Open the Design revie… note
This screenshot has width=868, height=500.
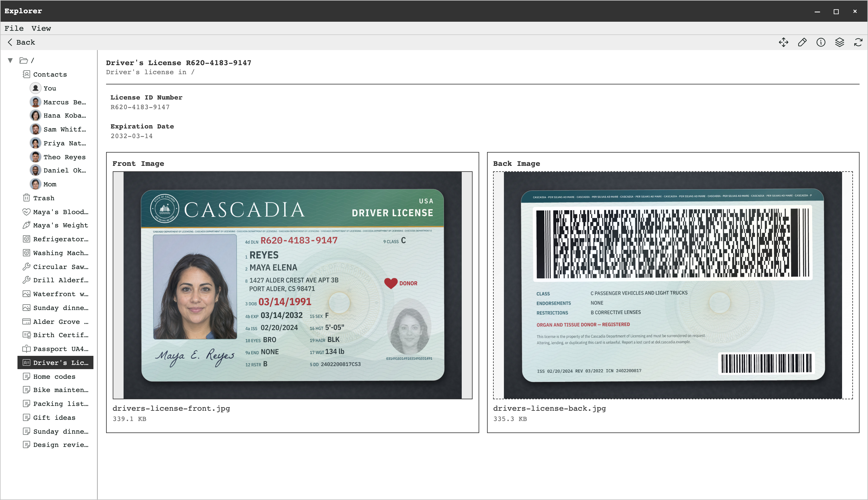[x=55, y=445]
